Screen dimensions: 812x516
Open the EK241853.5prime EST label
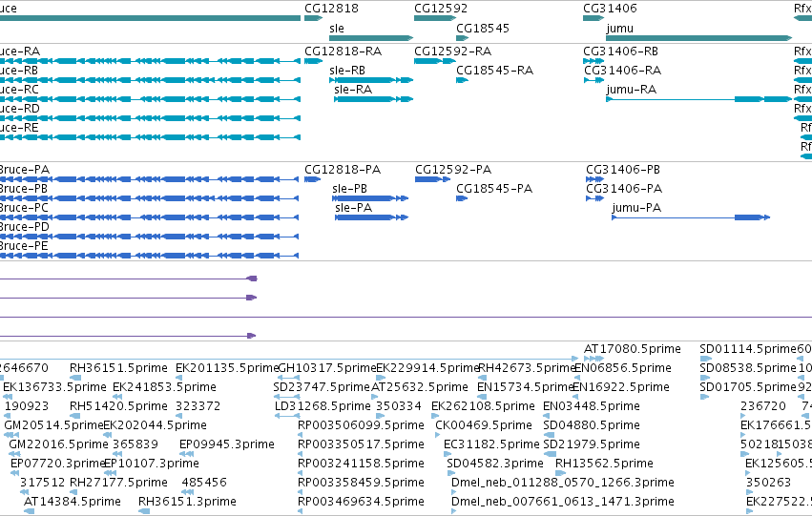(x=164, y=387)
